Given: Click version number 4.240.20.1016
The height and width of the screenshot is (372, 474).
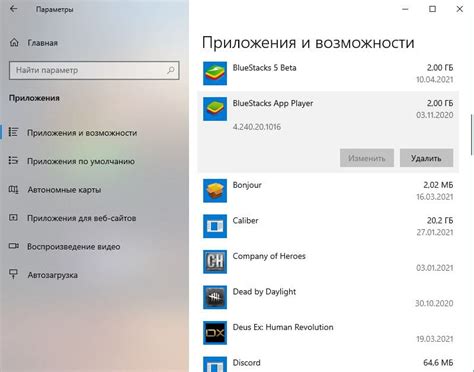Looking at the screenshot, I should (x=257, y=127).
